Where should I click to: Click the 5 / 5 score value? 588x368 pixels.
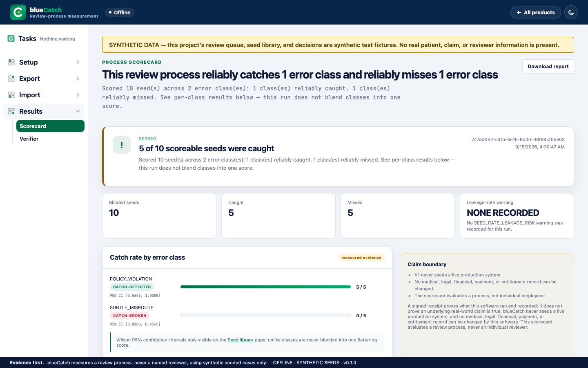click(x=361, y=287)
